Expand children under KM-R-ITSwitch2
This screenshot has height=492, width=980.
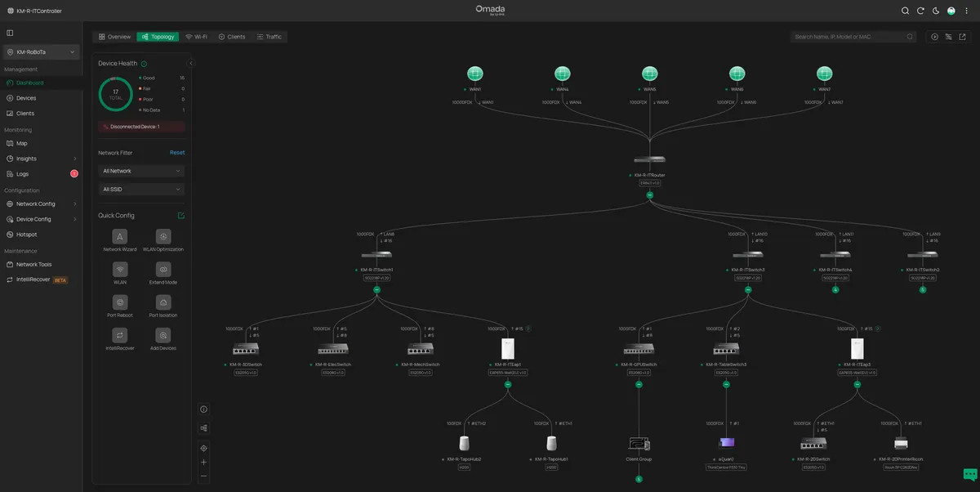tap(922, 289)
